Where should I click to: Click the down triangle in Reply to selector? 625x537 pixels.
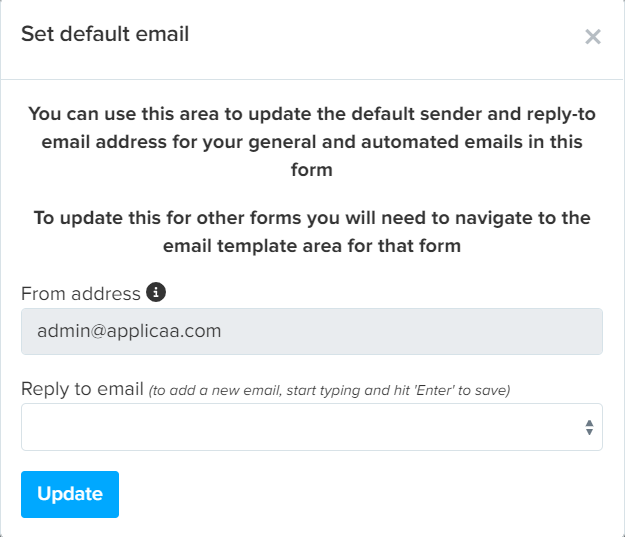point(589,432)
